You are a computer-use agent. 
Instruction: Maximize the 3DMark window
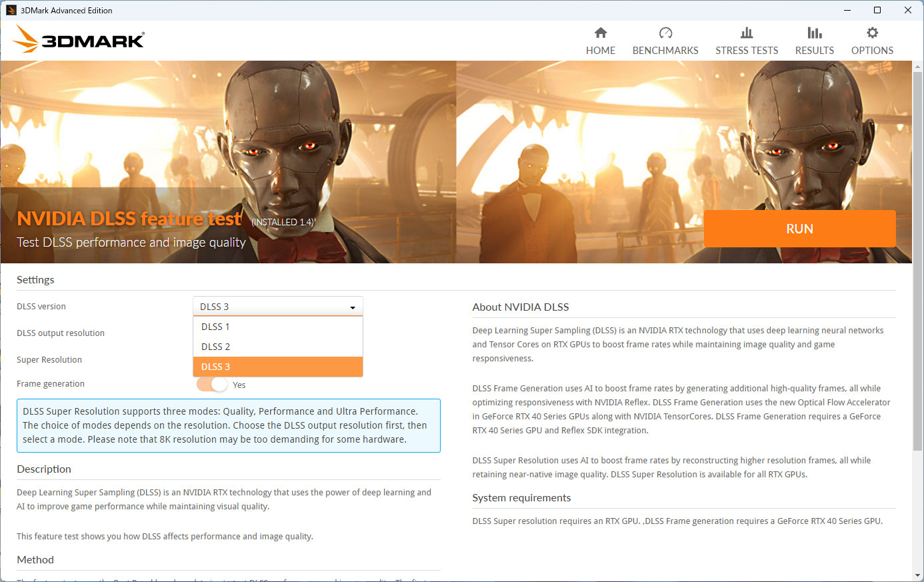tap(877, 10)
